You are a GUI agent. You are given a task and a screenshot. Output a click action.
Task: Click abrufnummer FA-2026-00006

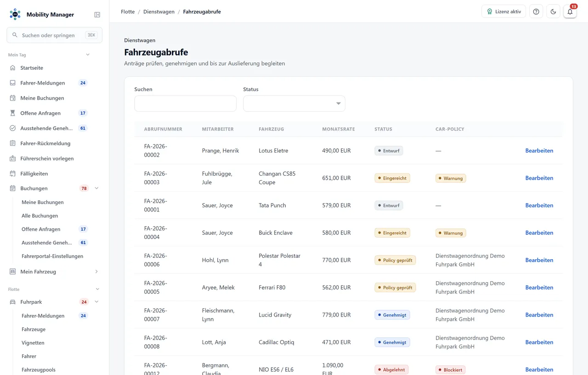point(156,260)
